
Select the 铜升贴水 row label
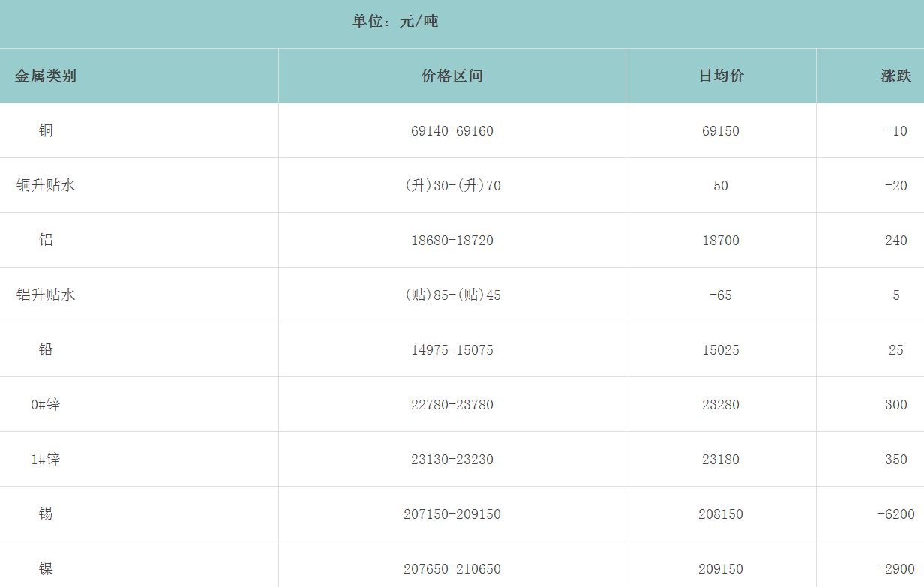(46, 185)
